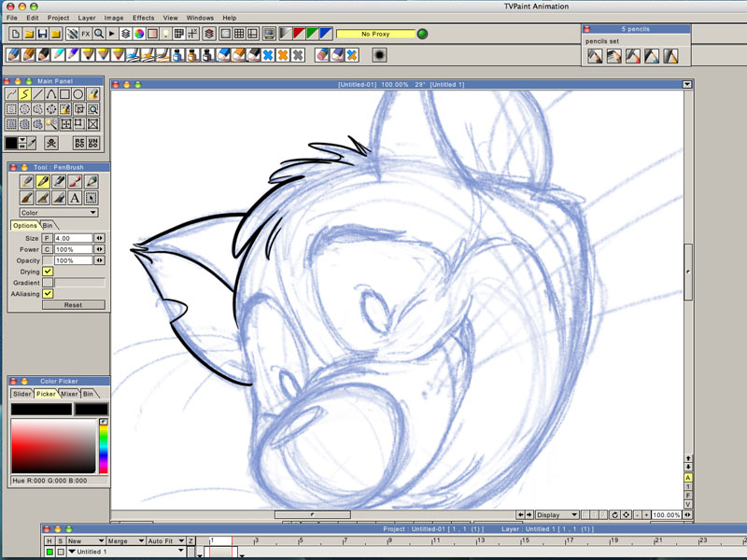Open the Layer menu
The image size is (747, 560).
click(87, 18)
